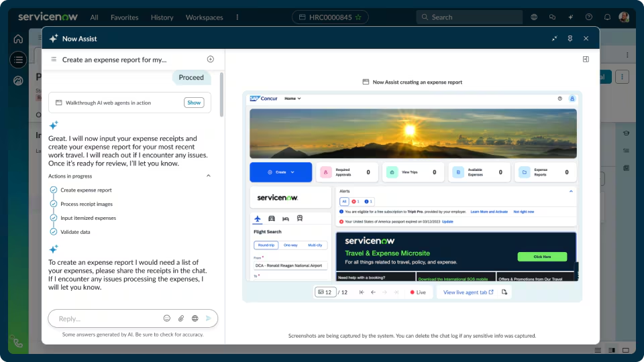
Task: Open the Expense Reports card
Action: click(x=545, y=172)
